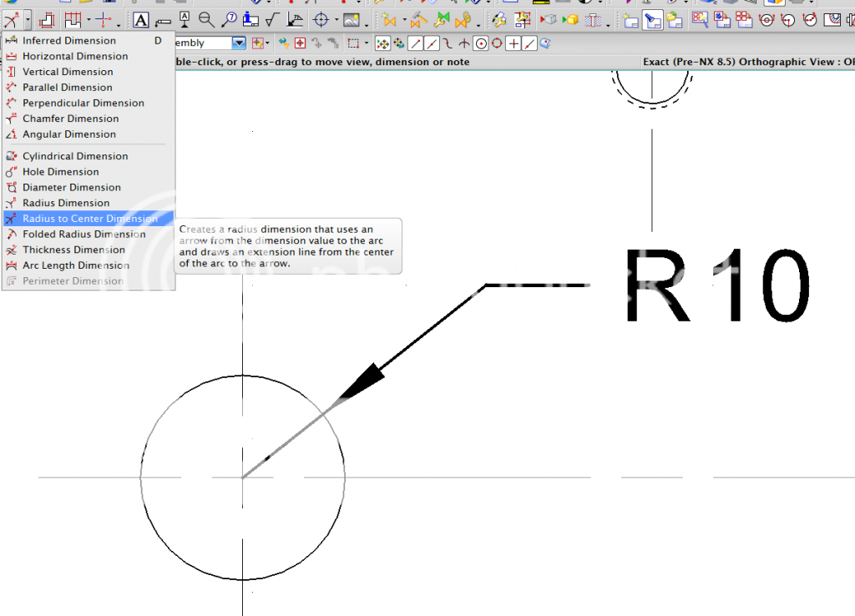Click the dashed rectangle selection icon
This screenshot has width=855, height=616.
coord(353,43)
